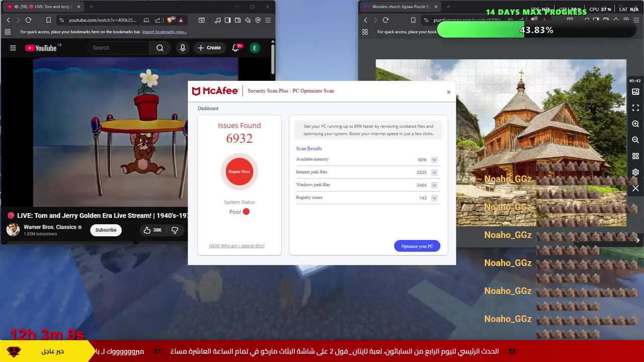The height and width of the screenshot is (362, 644).
Task: Close the Tom and Jerry tab
Action: point(78,7)
